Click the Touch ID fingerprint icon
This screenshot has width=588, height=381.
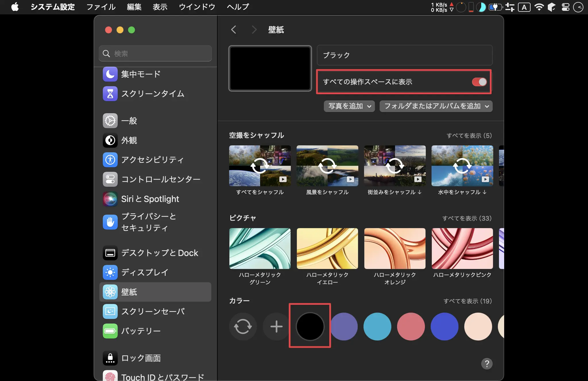110,376
